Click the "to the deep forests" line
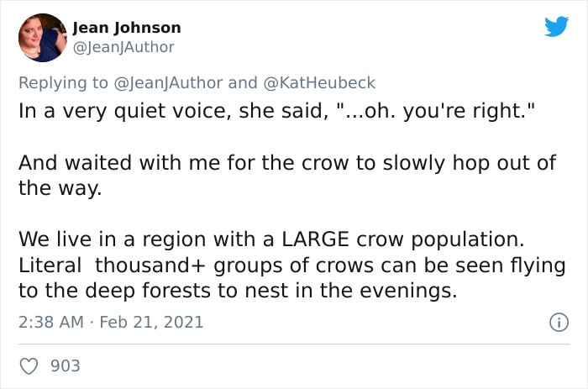The image size is (588, 389). 237,292
